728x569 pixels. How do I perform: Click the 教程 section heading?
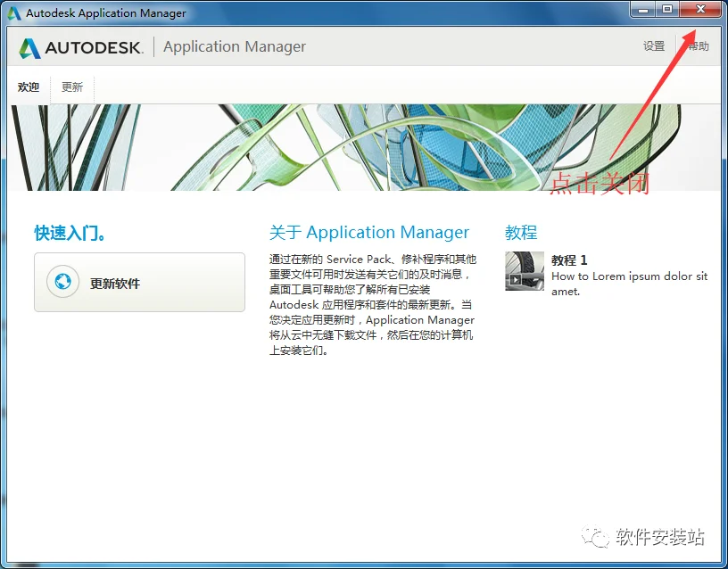521,233
